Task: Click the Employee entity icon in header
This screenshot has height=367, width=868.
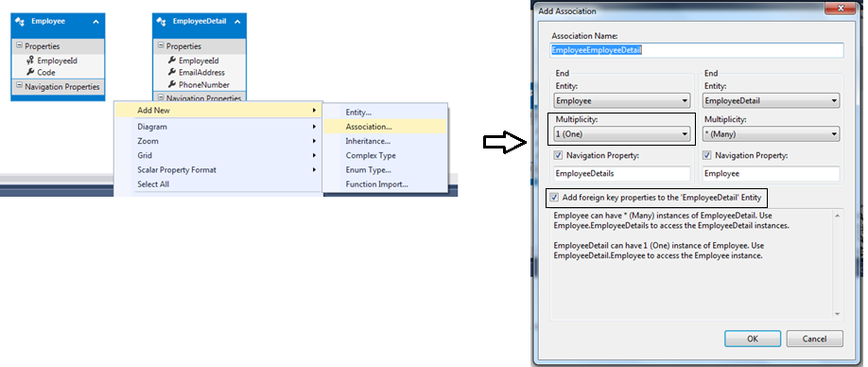Action: tap(21, 22)
